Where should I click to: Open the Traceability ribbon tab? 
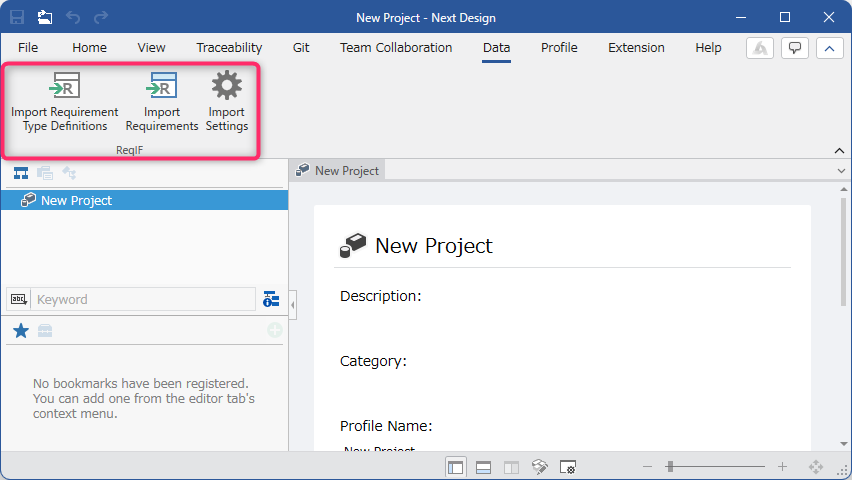tap(229, 48)
